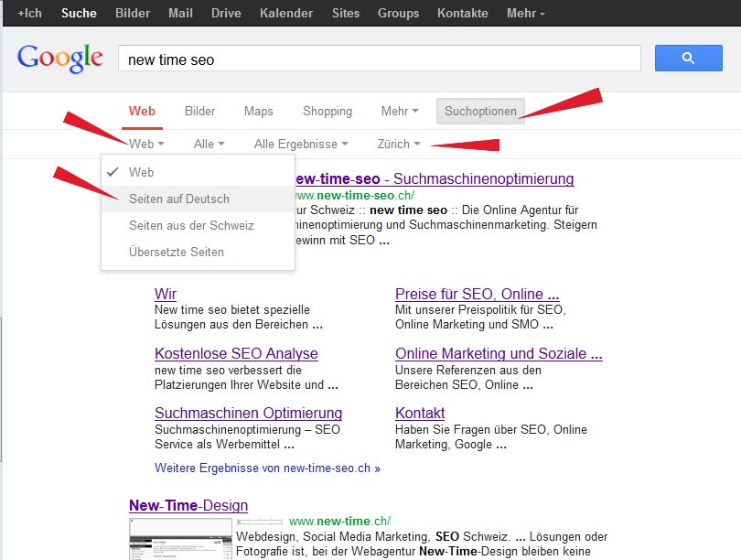Open Sites in the top bar
Screen dimensions: 741x560
coord(346,13)
